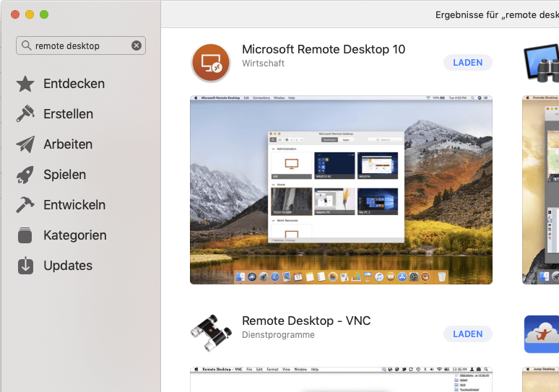Open the Entdecken section
Viewport: 559px width, 392px height.
coord(74,84)
